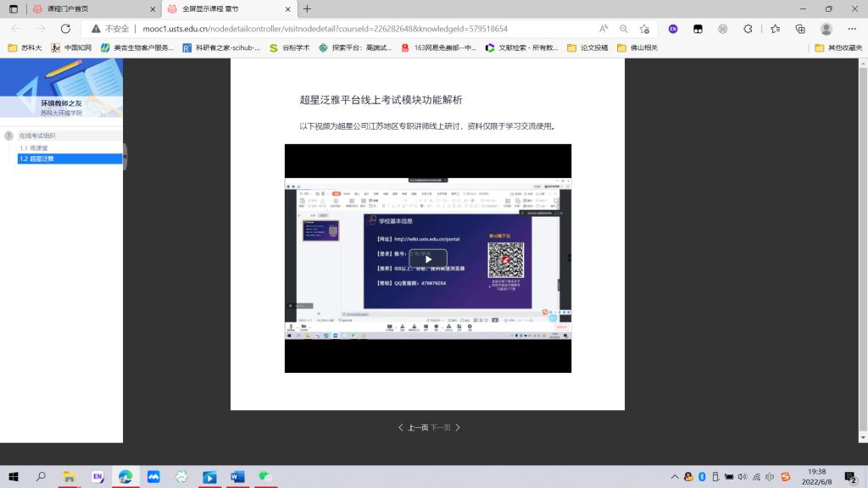Viewport: 868px width, 488px height.
Task: Click the page vertical scrollbar
Action: click(862, 250)
